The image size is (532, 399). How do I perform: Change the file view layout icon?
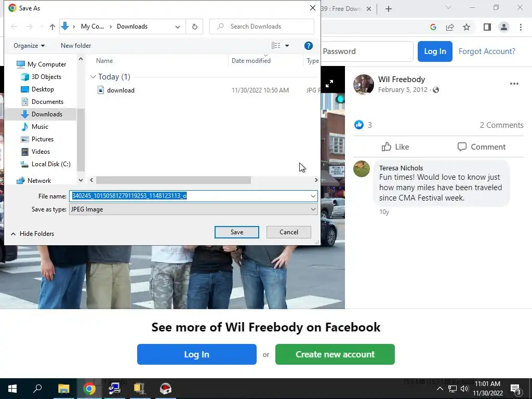pyautogui.click(x=276, y=46)
